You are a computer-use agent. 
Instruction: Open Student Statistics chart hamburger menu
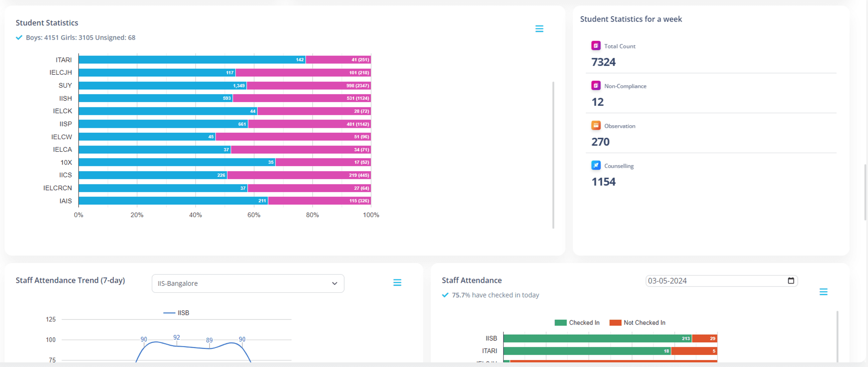click(539, 29)
